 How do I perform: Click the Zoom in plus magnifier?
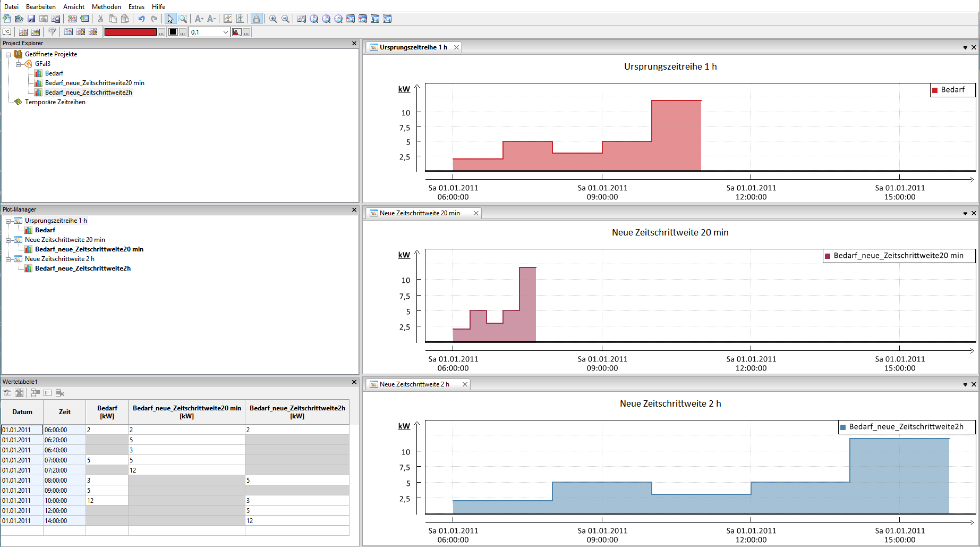coord(273,19)
